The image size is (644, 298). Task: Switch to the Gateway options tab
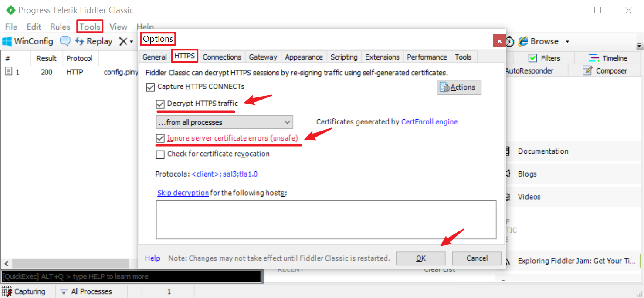click(x=263, y=57)
